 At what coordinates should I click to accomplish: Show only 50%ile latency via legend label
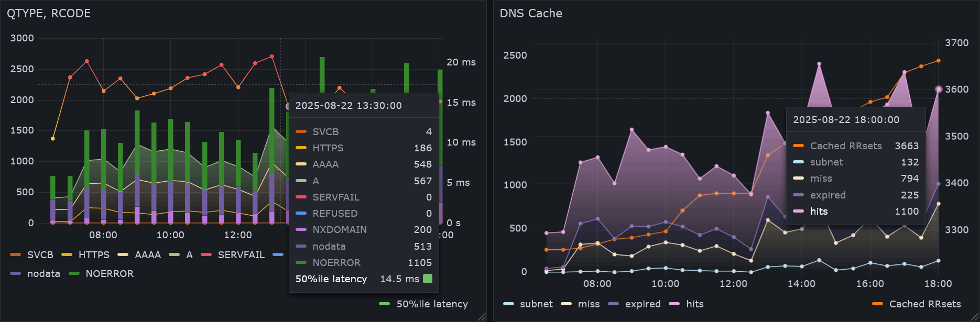pyautogui.click(x=432, y=304)
